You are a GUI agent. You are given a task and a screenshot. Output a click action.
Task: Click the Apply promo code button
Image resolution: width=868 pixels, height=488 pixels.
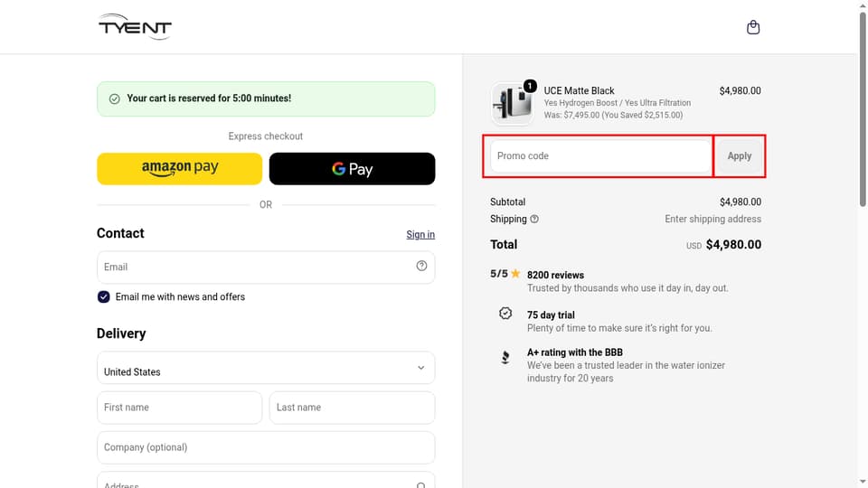pyautogui.click(x=739, y=156)
